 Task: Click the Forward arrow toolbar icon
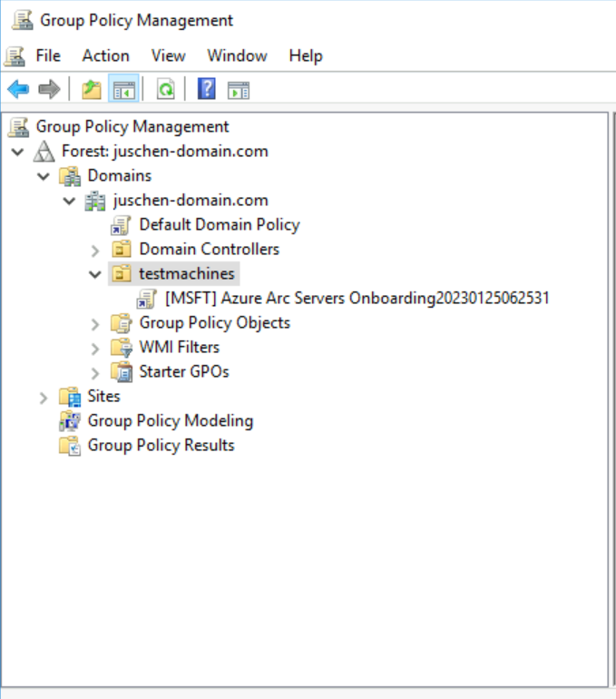pos(49,89)
